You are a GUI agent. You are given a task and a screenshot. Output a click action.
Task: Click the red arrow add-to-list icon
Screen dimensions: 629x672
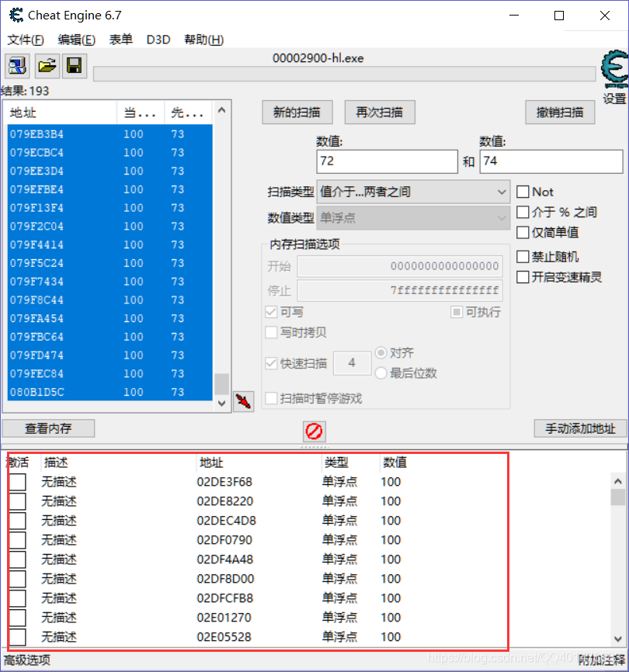point(244,402)
